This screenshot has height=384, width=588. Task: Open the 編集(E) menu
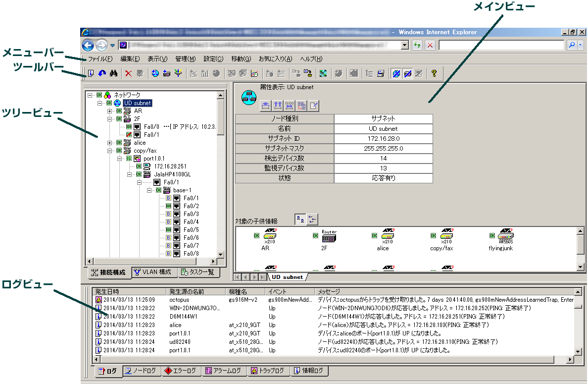(130, 59)
